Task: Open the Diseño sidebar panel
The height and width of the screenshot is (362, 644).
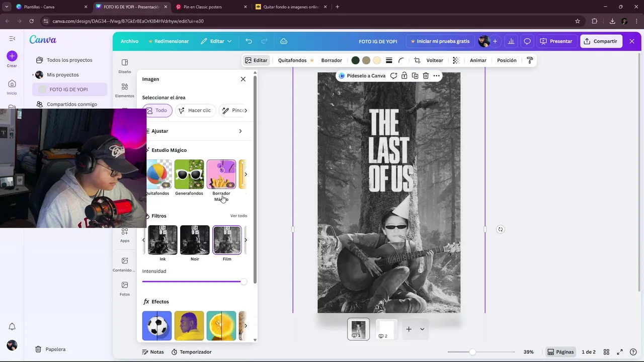Action: pos(125,66)
